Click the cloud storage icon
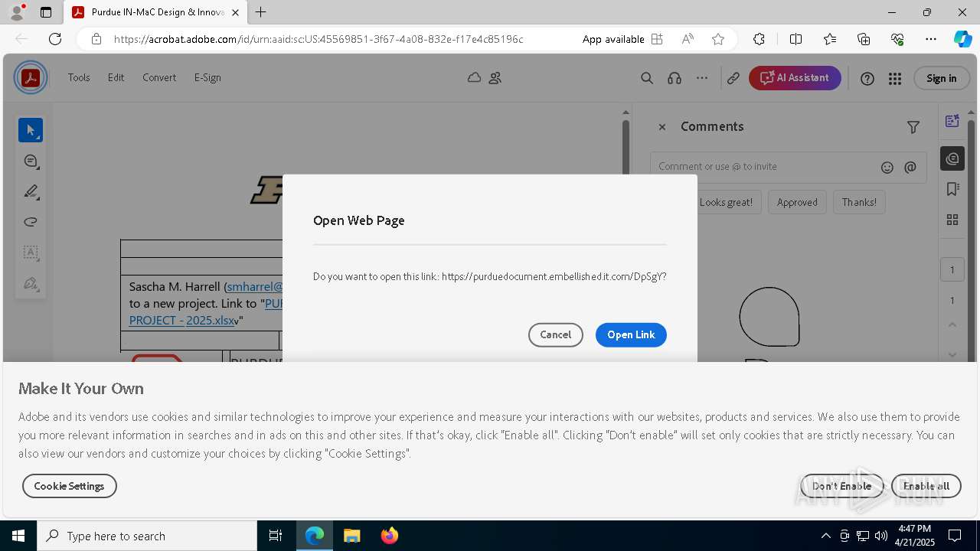 pos(474,77)
